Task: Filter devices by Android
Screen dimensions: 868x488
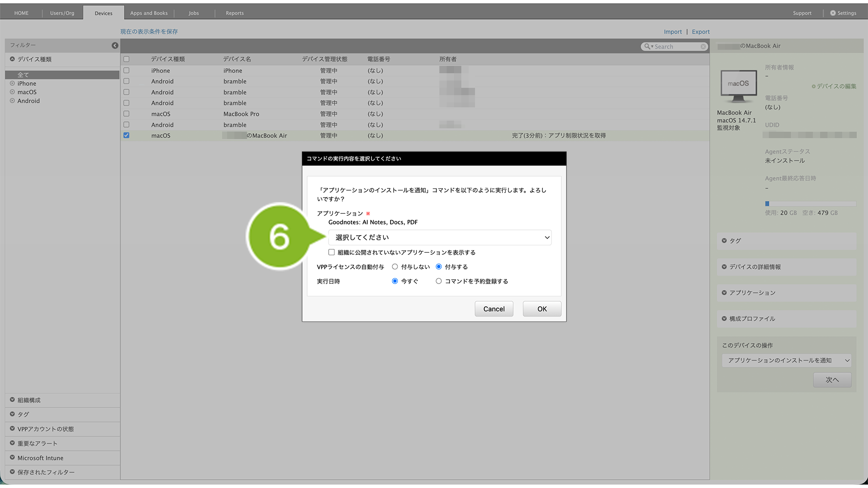Action: pyautogui.click(x=29, y=101)
